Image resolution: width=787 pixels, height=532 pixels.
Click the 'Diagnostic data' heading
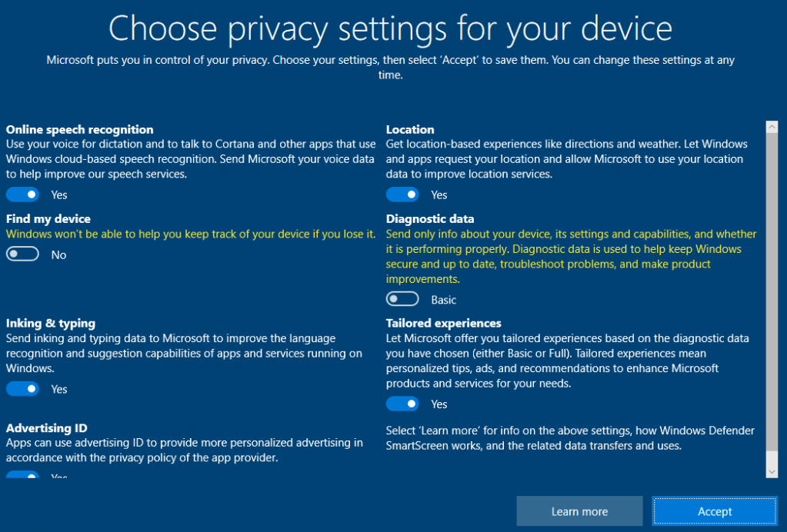(430, 219)
